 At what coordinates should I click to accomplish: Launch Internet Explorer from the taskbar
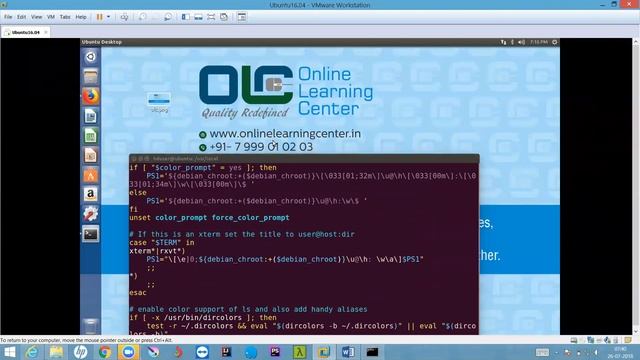tap(32, 352)
